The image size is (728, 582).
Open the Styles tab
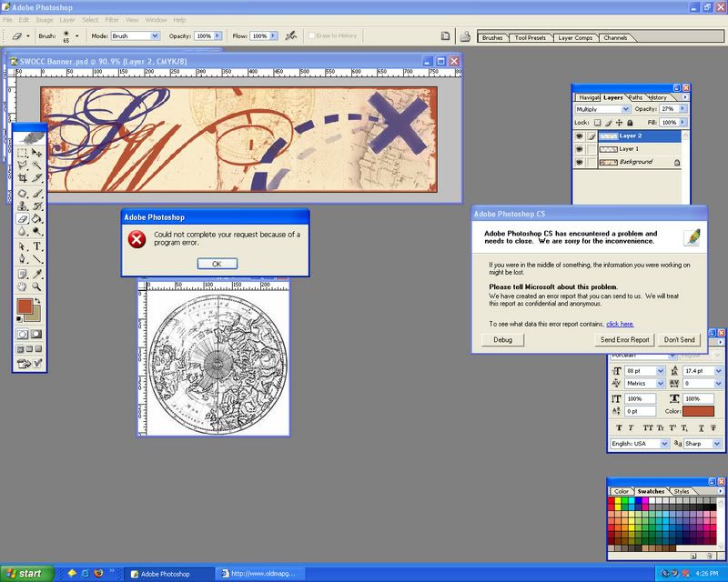point(681,491)
